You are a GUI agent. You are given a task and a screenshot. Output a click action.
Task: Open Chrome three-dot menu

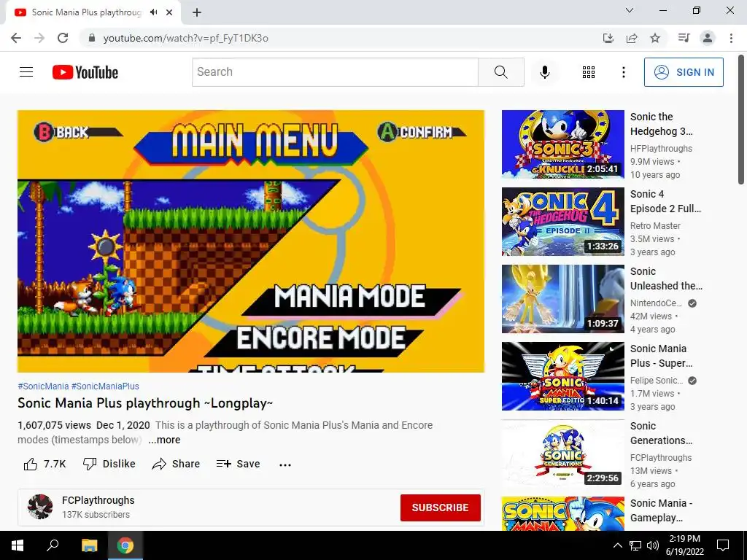(731, 38)
